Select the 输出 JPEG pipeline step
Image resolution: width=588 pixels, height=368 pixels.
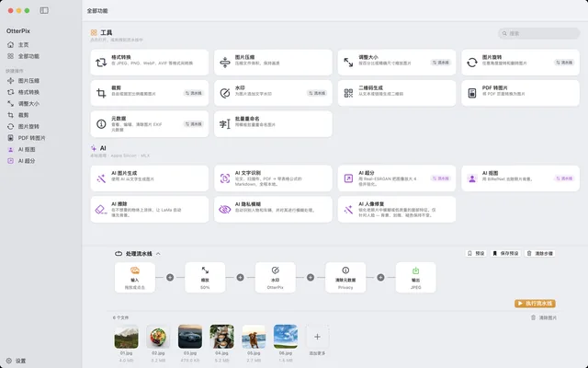tap(415, 278)
